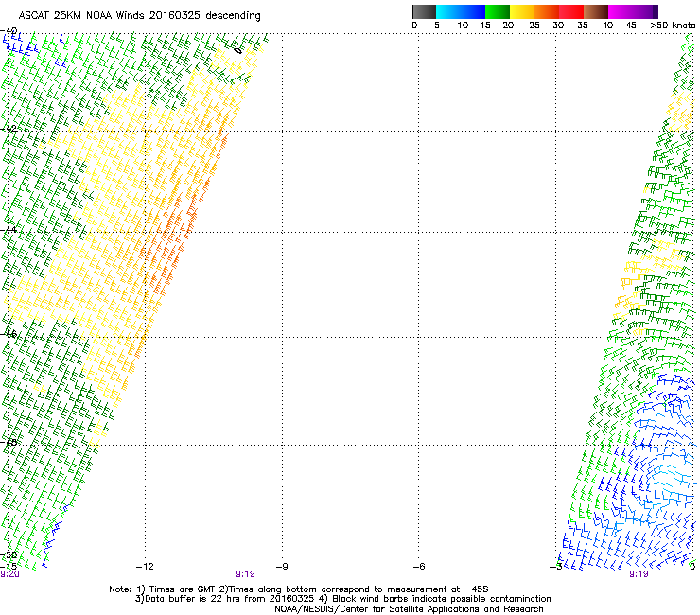Select the red 30-35 knots color band

click(x=571, y=11)
